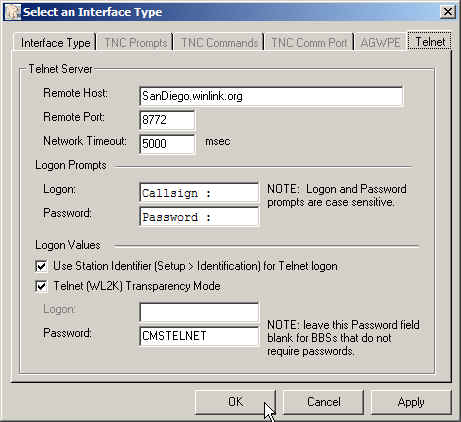
Task: Switch to the Interface Type tab
Action: [55, 43]
